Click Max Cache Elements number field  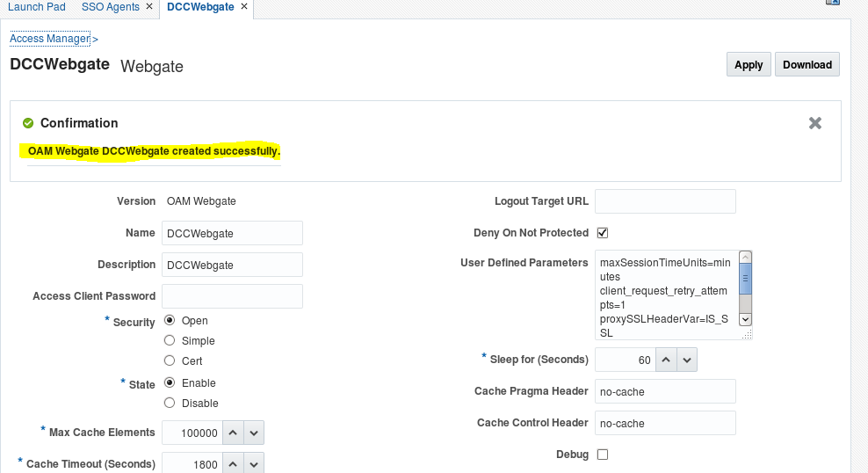[x=192, y=433]
